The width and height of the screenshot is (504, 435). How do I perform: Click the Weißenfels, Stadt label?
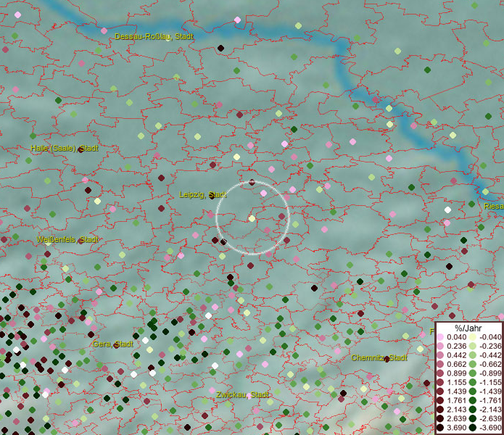(67, 239)
